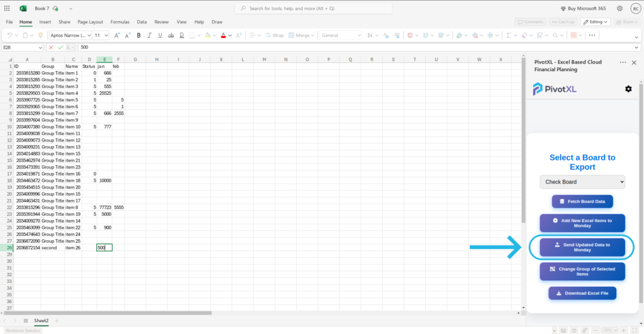Increase decimal places
Viewport: 644px width, 334px height.
point(386,35)
